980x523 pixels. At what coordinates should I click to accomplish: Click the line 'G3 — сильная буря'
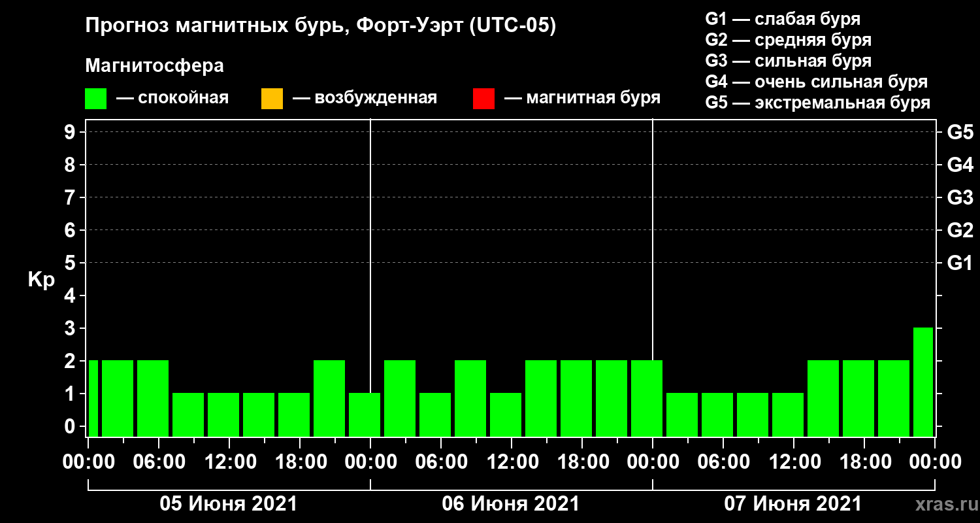[x=788, y=61]
